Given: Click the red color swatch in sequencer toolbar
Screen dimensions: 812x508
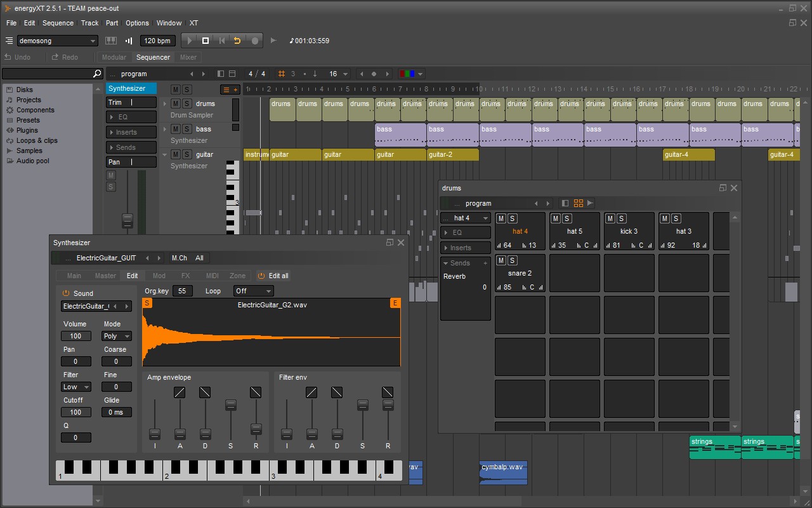Looking at the screenshot, I should (x=402, y=74).
